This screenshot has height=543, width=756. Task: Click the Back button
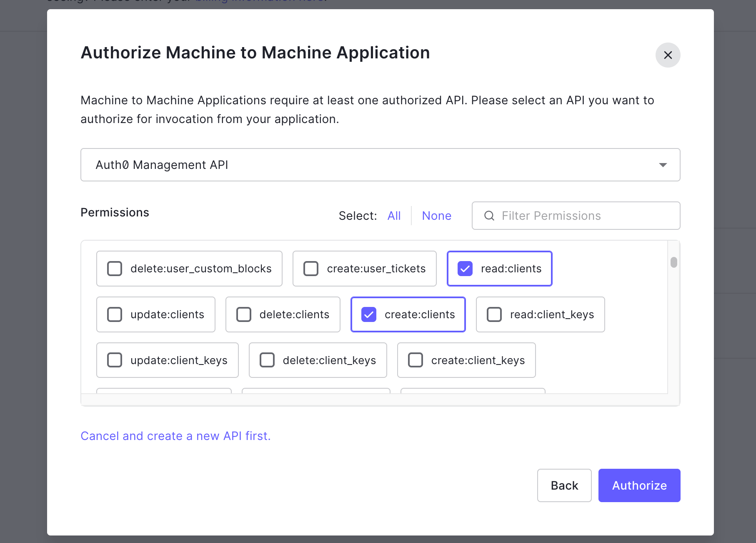coord(564,485)
